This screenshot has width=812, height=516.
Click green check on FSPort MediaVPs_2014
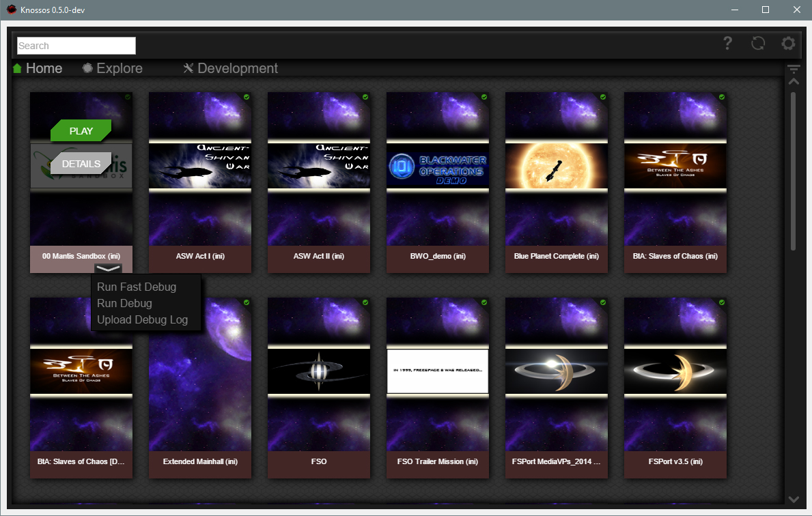(603, 302)
